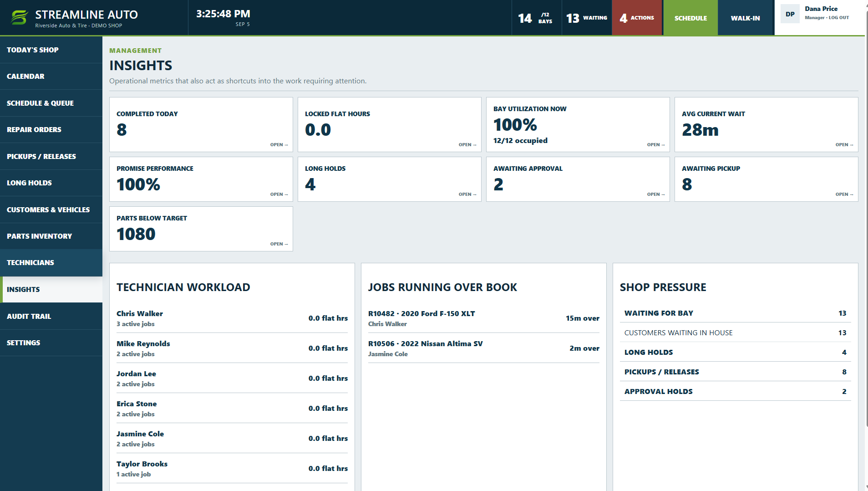Click the DP user avatar

790,14
